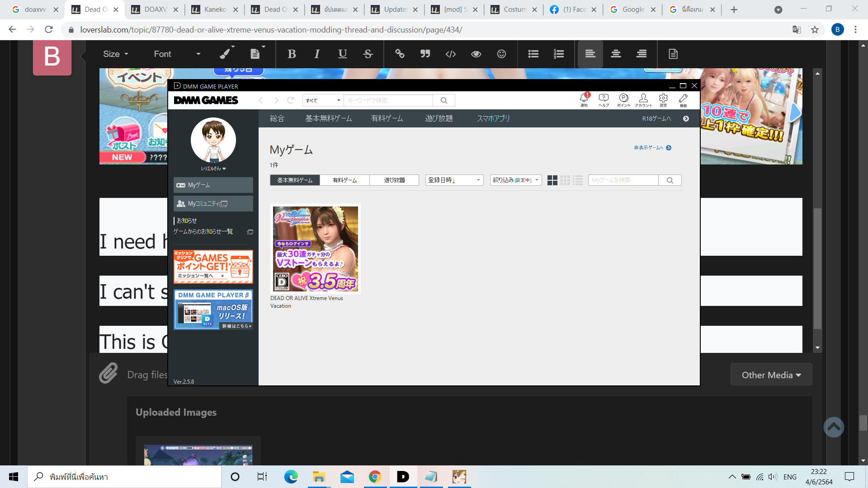
Task: Go back in DMM Game Player
Action: click(261, 100)
